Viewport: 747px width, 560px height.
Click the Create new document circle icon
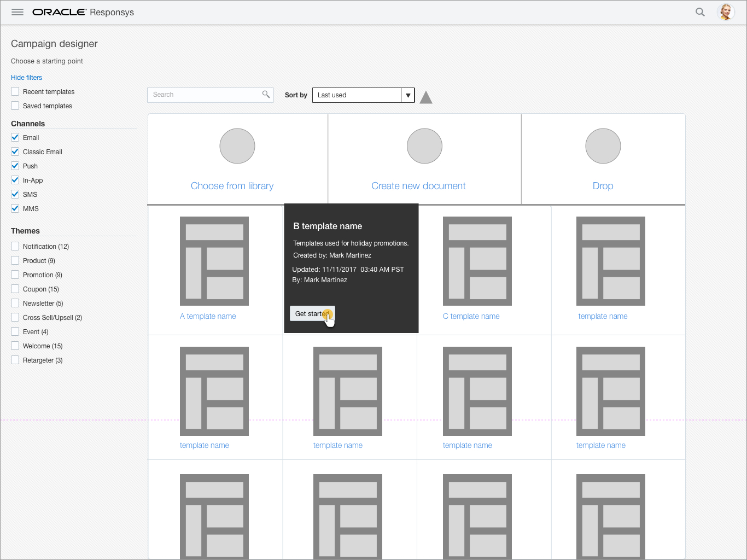coord(424,146)
